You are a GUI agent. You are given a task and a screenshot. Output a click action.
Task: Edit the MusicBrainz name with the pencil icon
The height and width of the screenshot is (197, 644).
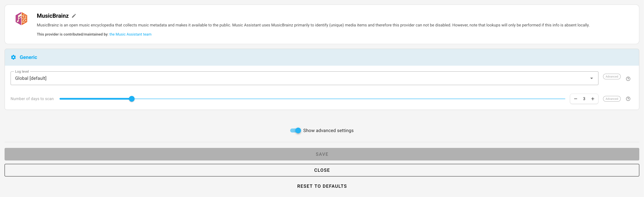(x=74, y=16)
